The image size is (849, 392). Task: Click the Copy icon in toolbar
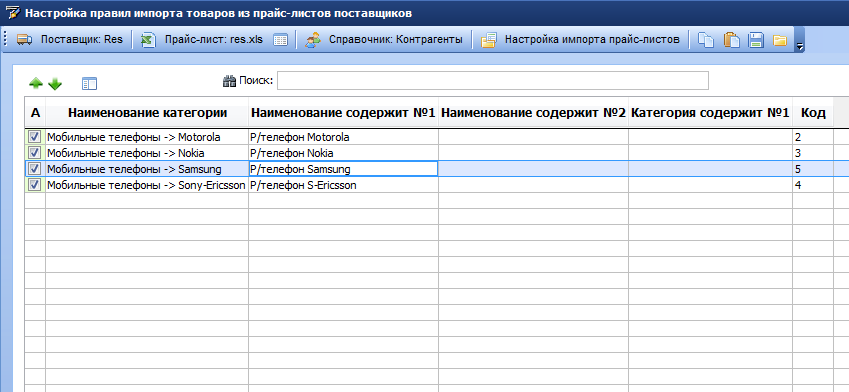click(706, 40)
